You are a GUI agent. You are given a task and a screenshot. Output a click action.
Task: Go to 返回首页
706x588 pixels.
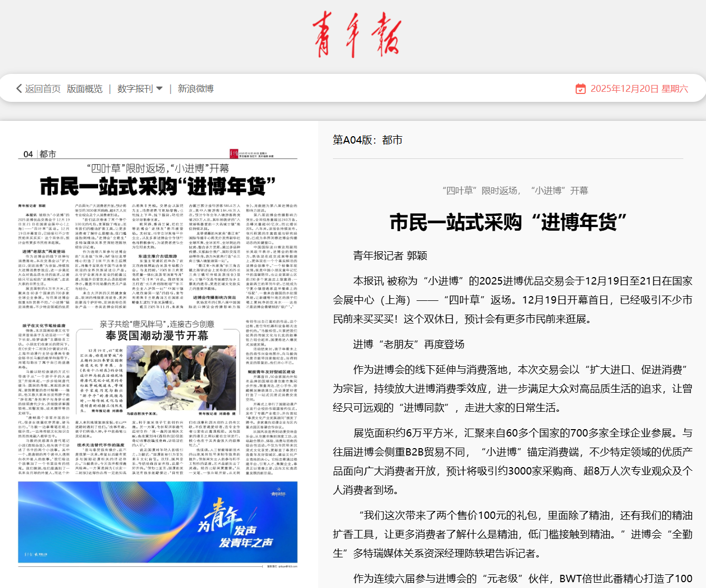43,89
